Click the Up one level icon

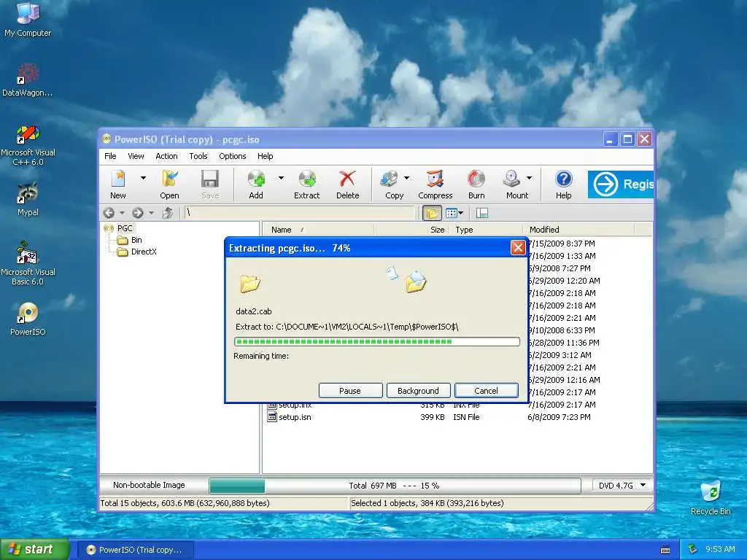point(167,213)
